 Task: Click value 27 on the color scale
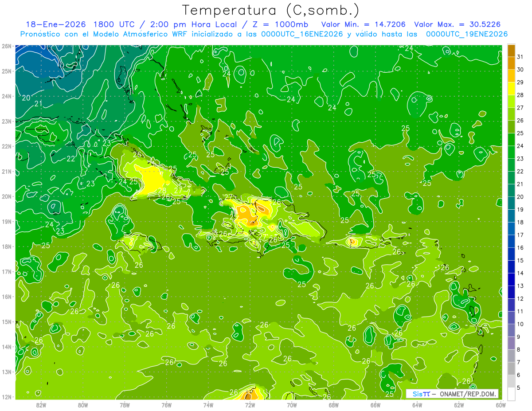point(520,108)
